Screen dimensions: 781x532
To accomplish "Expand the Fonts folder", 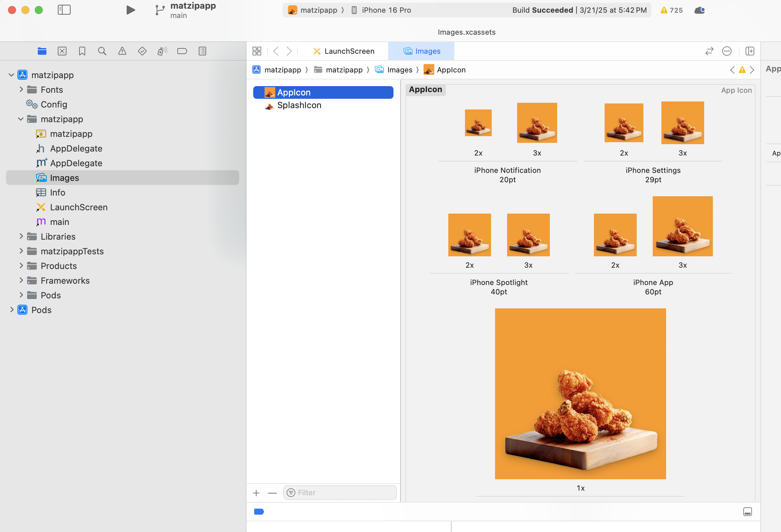I will click(x=21, y=90).
